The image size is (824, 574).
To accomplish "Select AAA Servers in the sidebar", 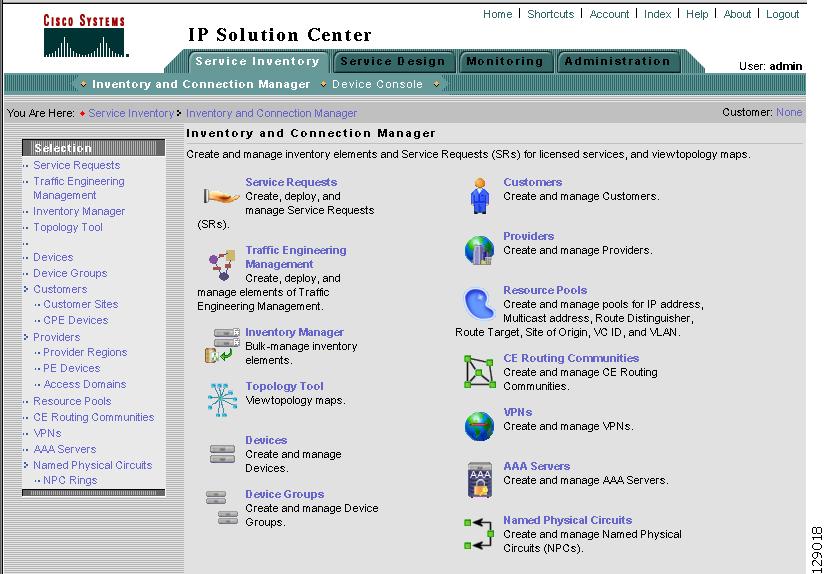I will click(65, 449).
